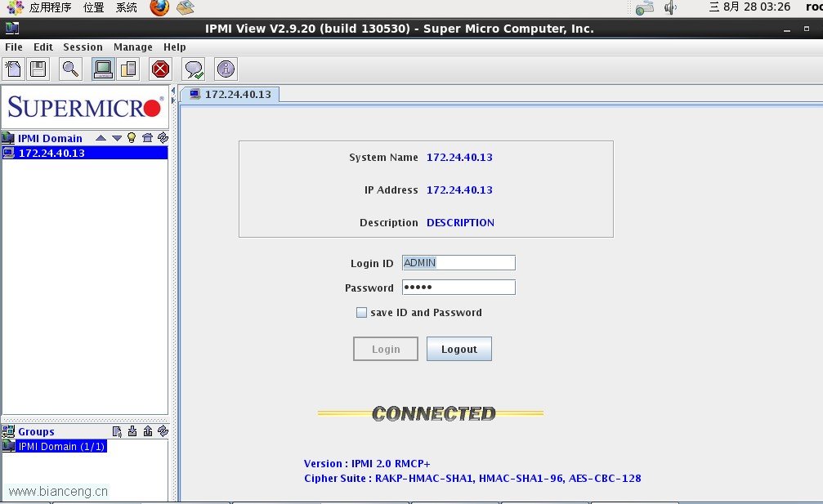The height and width of the screenshot is (504, 823).
Task: Open the Edit menu
Action: (43, 47)
